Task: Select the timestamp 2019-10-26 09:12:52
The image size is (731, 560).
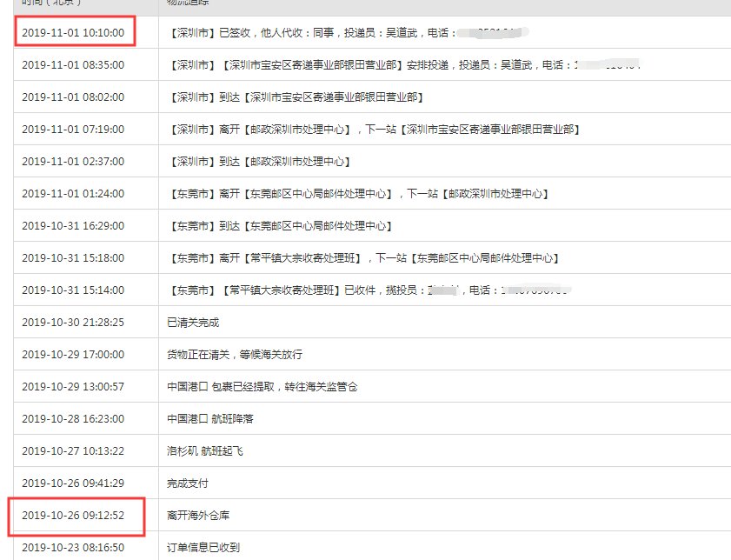Action: [x=73, y=516]
